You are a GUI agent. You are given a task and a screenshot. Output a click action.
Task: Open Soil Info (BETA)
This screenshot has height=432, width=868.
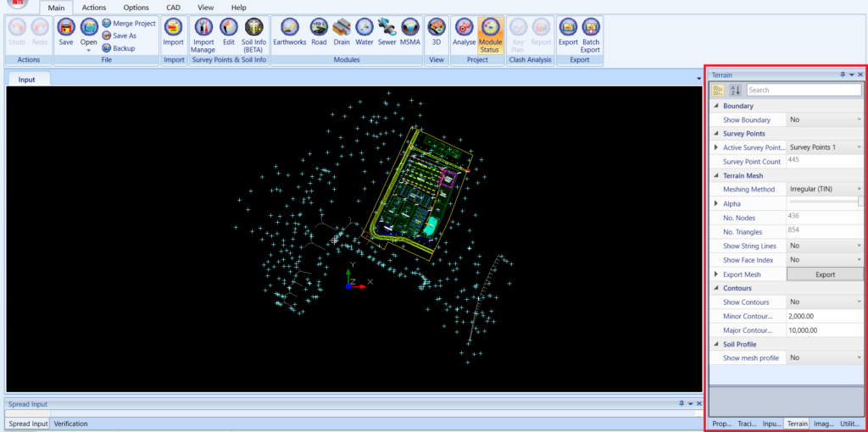[254, 26]
